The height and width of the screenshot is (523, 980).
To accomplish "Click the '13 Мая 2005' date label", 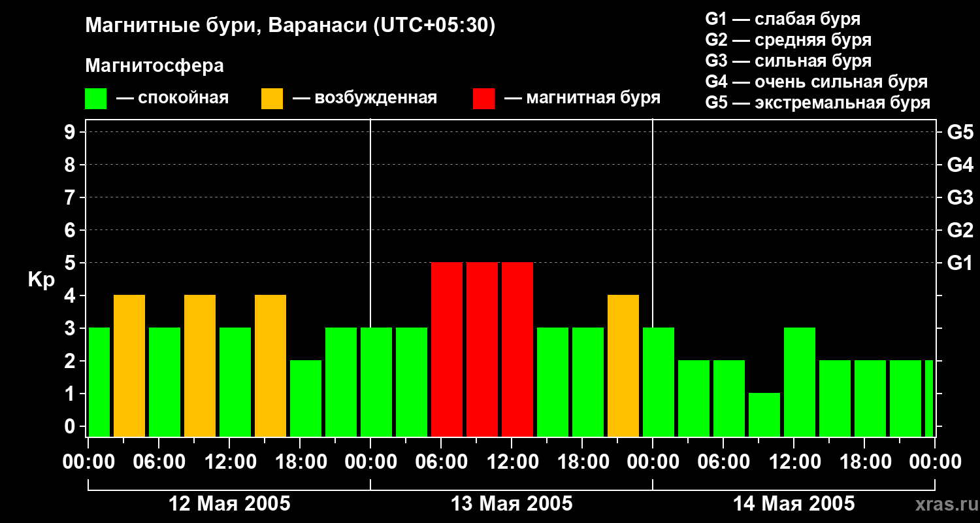I will tap(512, 504).
